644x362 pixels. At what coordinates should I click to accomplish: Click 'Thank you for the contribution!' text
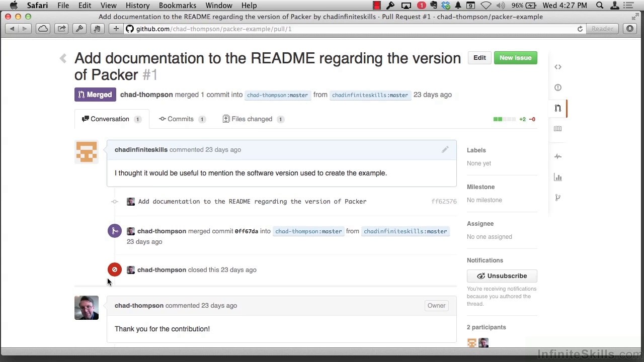point(162,329)
